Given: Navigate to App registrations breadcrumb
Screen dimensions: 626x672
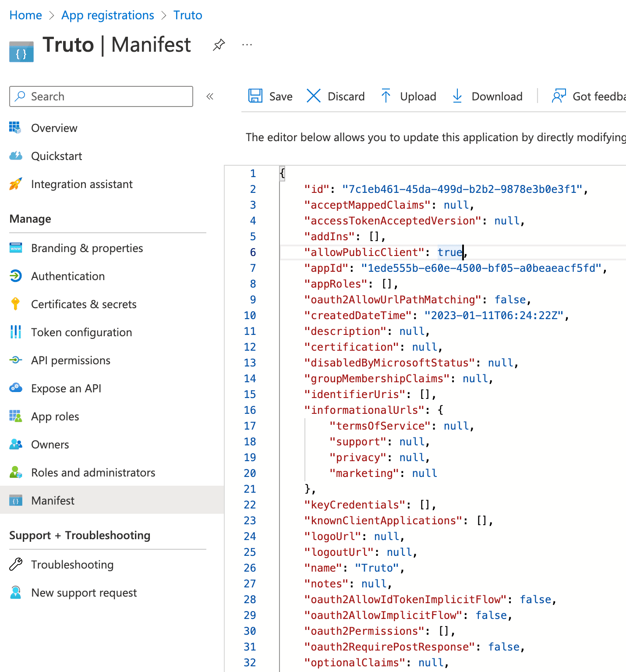Looking at the screenshot, I should 107,15.
